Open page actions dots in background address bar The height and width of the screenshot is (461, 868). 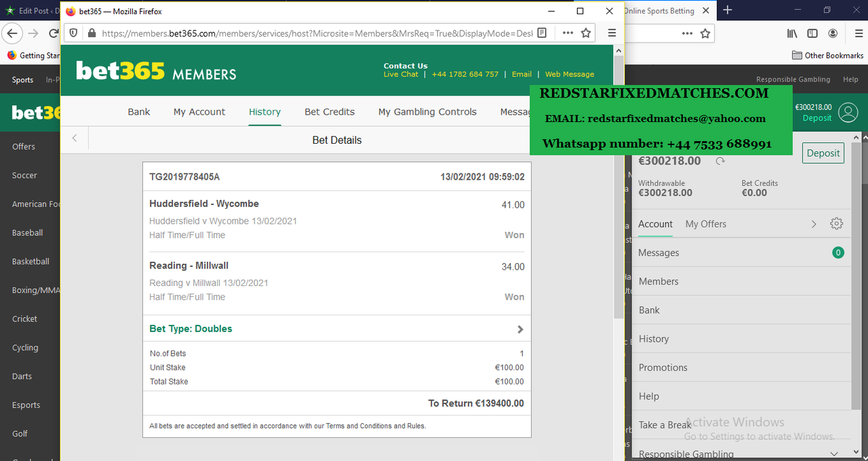click(687, 33)
